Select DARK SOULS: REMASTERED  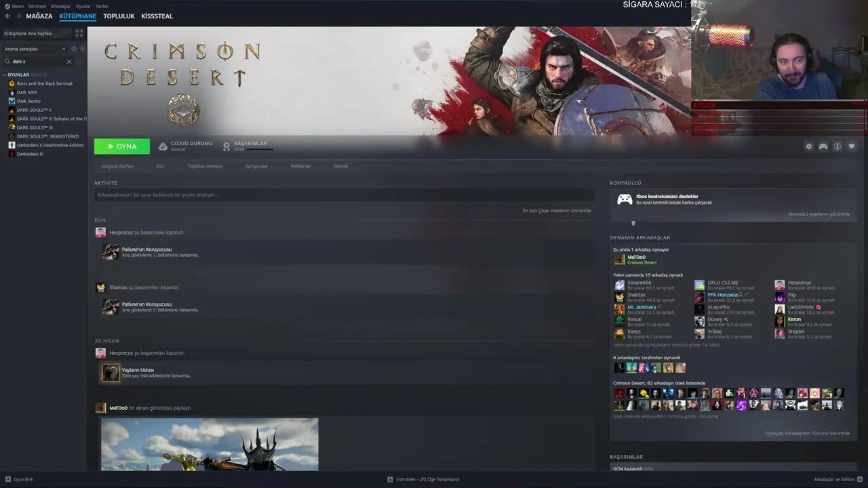pos(47,136)
